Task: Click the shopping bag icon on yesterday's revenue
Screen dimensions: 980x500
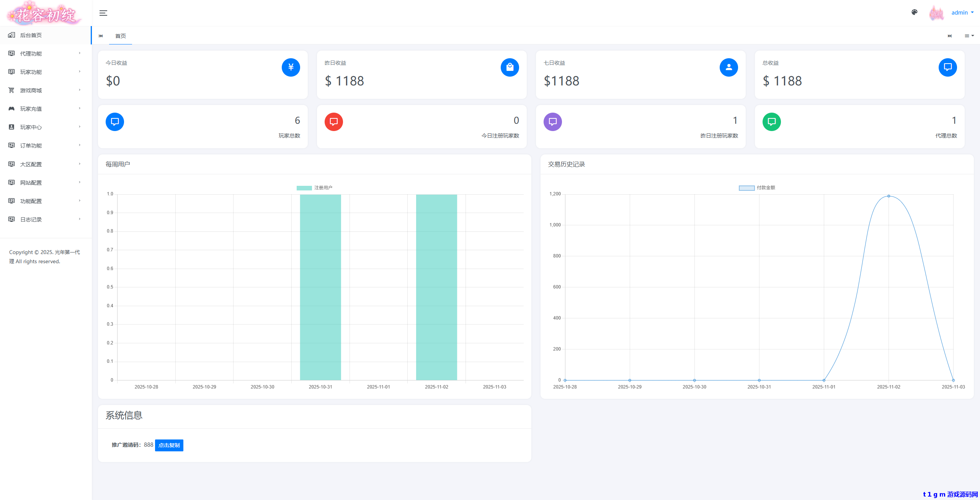Action: [510, 67]
